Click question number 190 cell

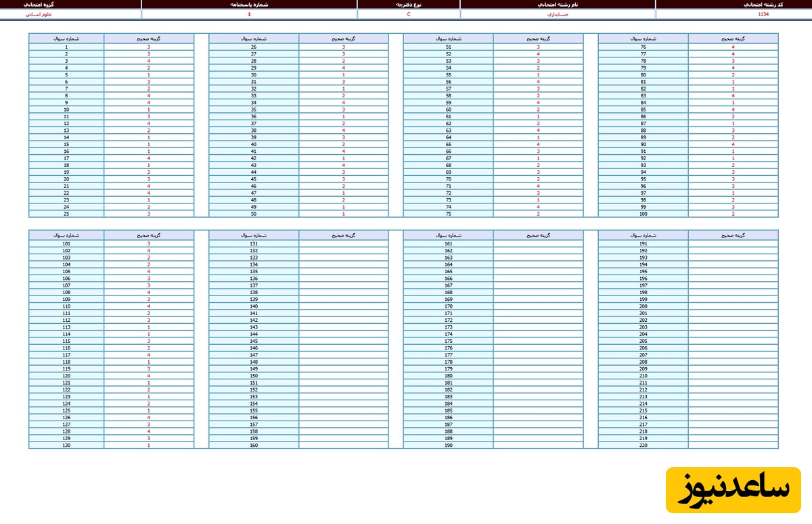pos(449,445)
